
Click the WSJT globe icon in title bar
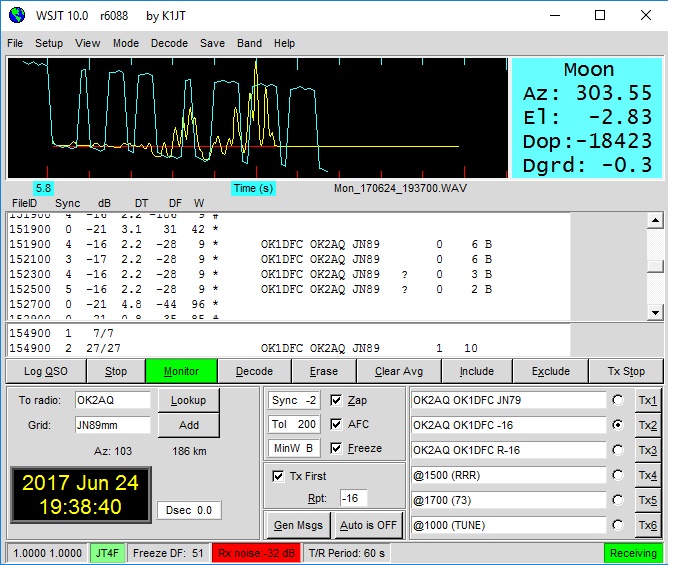[16, 15]
